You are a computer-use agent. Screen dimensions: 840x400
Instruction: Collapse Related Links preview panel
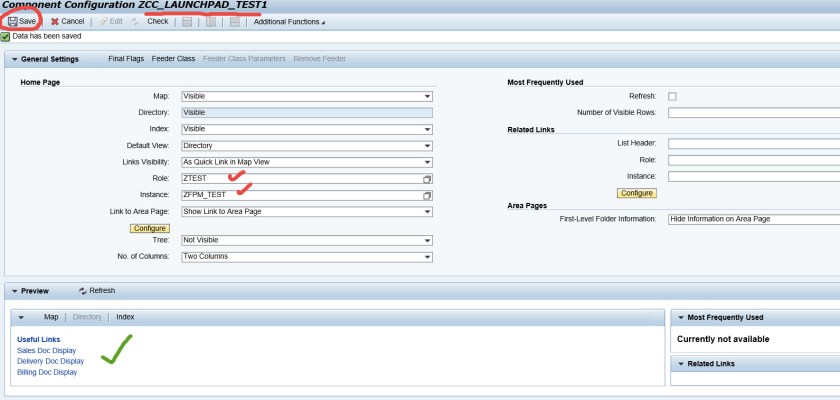coord(681,364)
